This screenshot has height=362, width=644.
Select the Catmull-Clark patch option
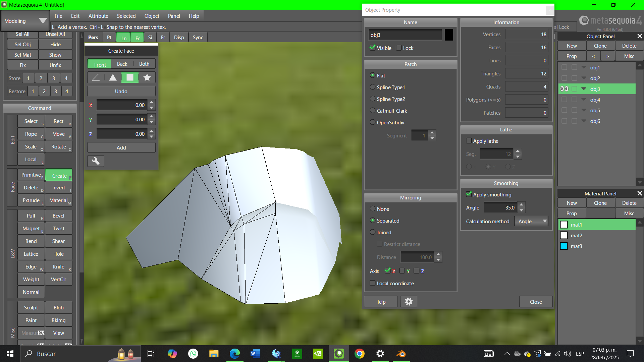pos(373,111)
